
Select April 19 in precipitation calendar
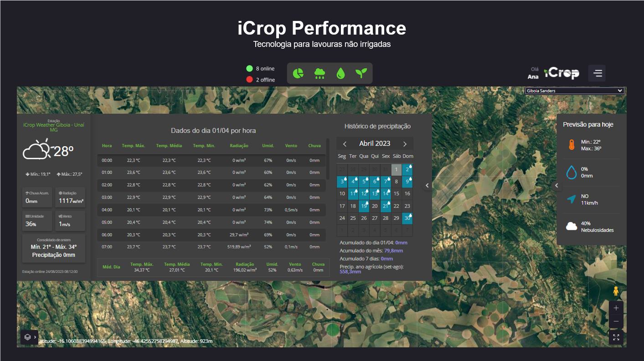click(364, 206)
